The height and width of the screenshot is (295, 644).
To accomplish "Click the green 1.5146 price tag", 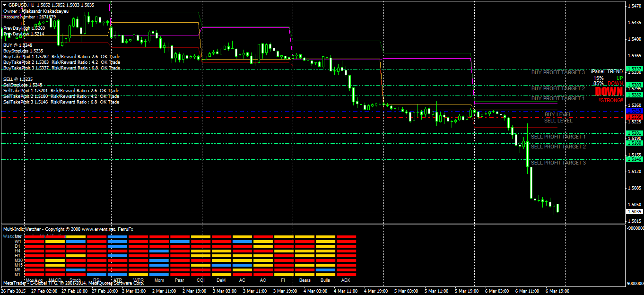I will (634, 159).
